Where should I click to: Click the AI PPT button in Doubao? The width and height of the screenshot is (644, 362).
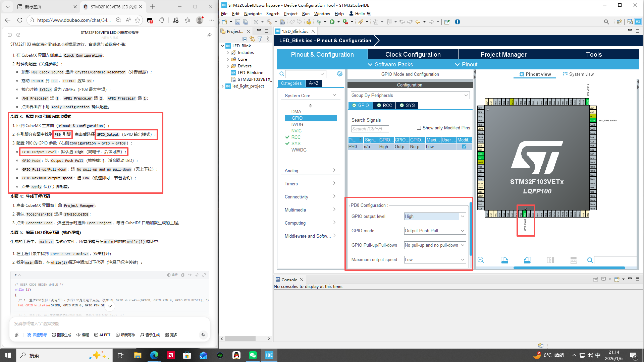(102, 335)
